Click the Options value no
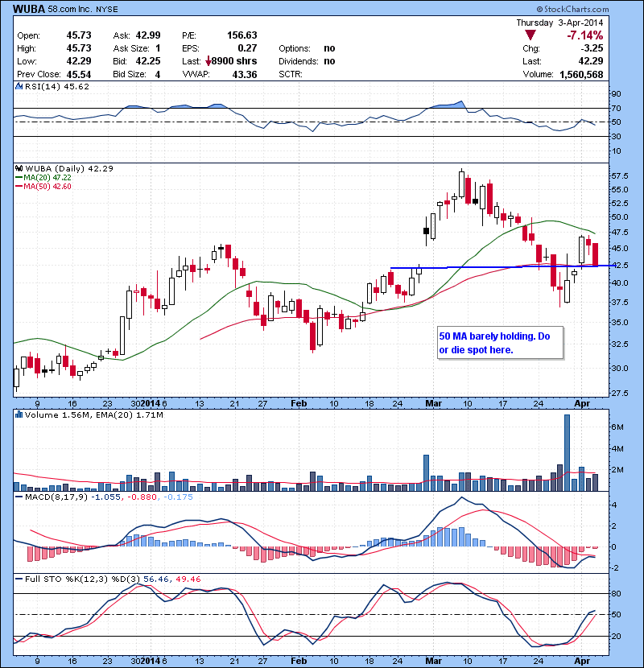This screenshot has width=644, height=668. [x=329, y=48]
